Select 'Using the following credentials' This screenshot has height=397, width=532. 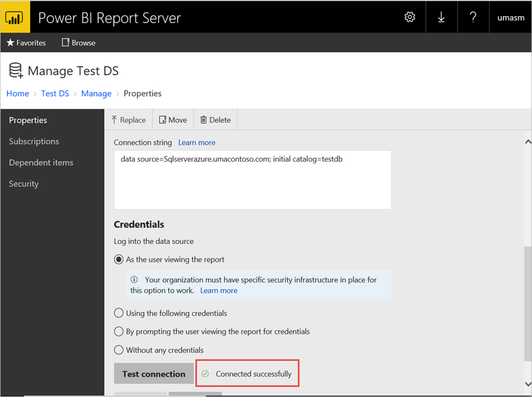click(x=118, y=313)
